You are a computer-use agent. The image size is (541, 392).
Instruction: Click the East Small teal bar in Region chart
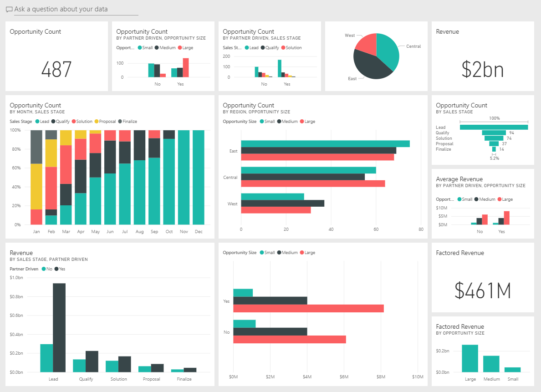[x=325, y=144]
